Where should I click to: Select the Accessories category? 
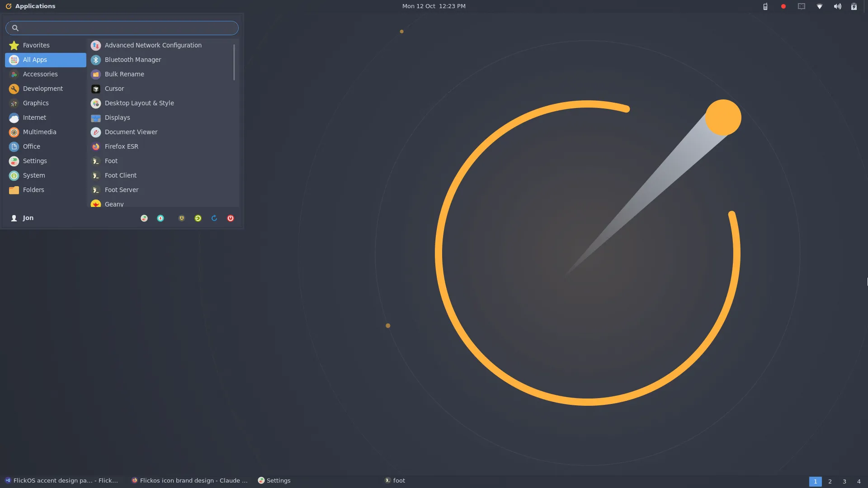tap(46, 74)
